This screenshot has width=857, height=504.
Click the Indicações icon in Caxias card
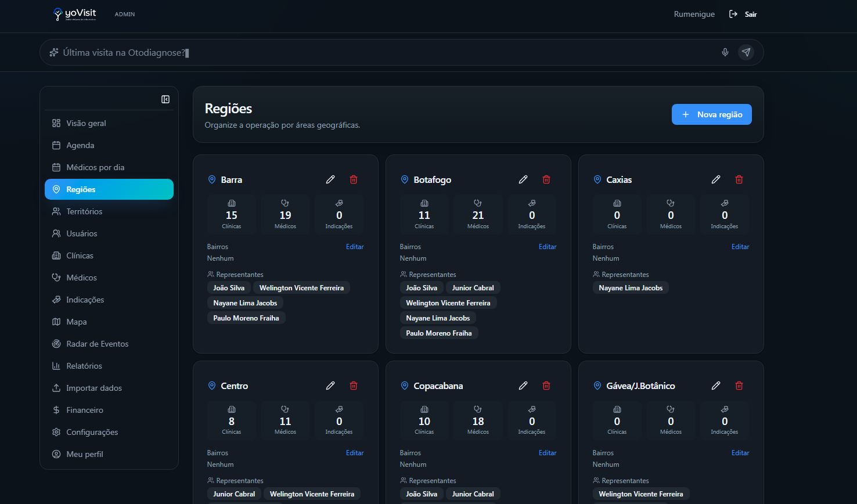coord(725,203)
